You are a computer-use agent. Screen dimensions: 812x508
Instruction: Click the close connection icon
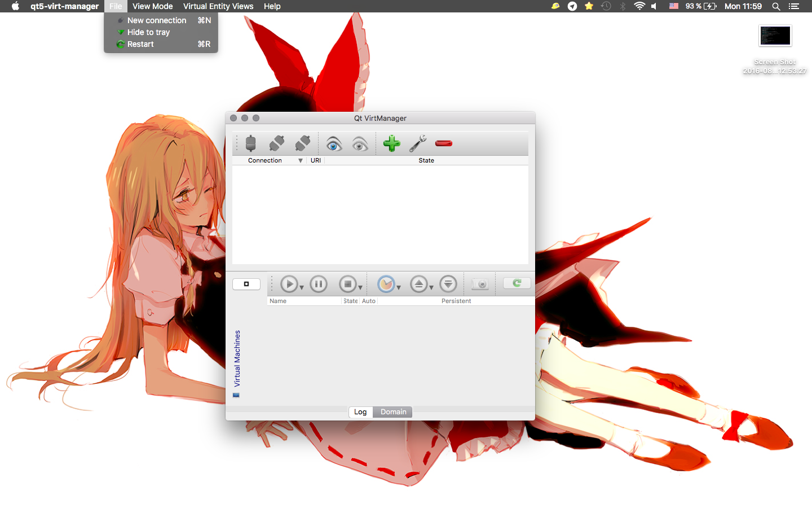(303, 143)
